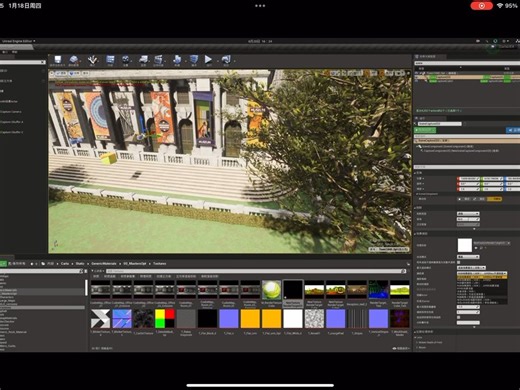
Task: Click the search field in the left Modes panel
Action: tap(23, 62)
